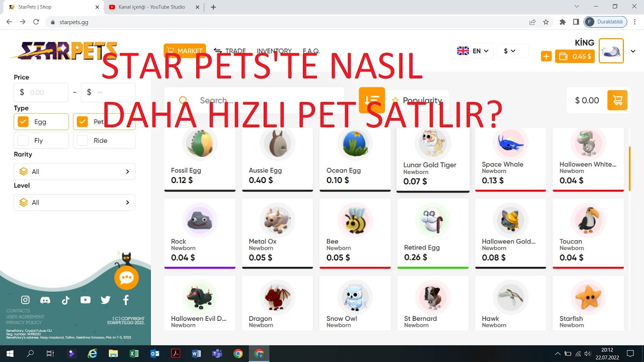Select the Space Whale card
The image size is (644, 362).
pos(511,159)
